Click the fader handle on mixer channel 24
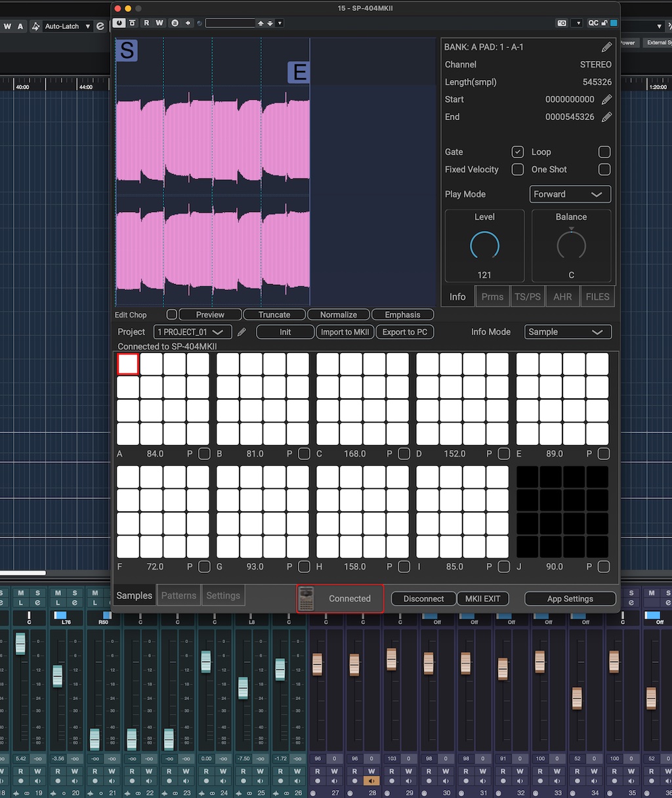 pyautogui.click(x=206, y=661)
